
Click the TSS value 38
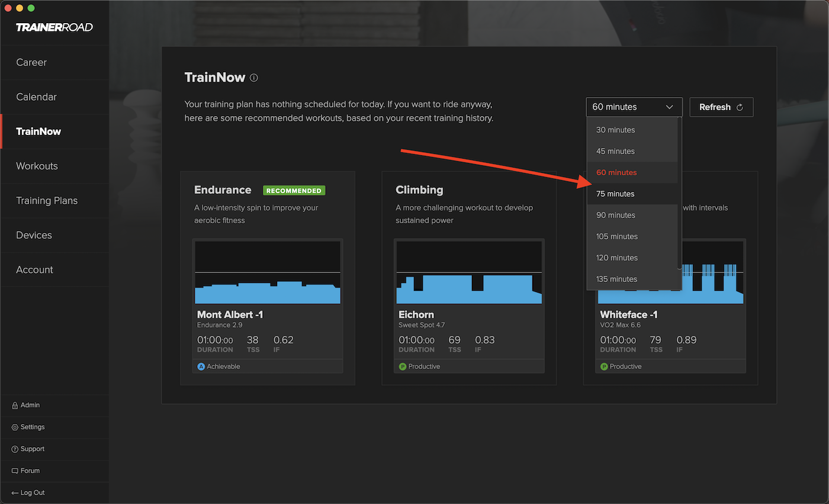click(252, 340)
